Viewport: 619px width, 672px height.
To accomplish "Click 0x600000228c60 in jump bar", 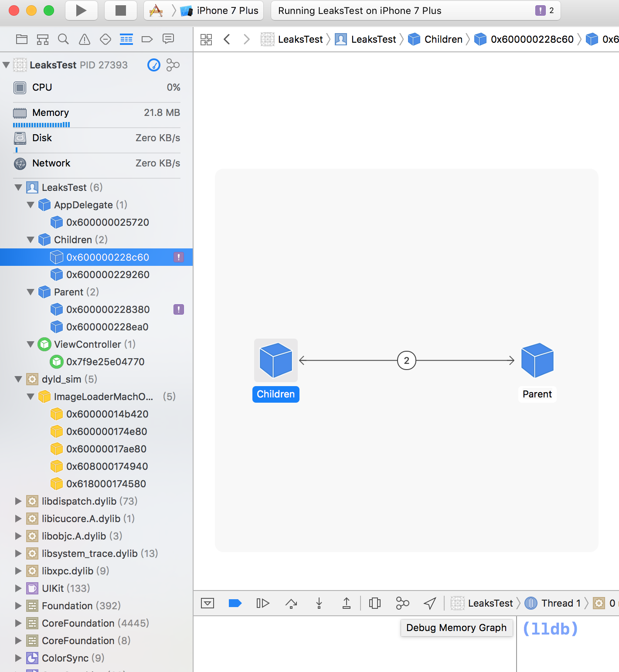I will point(524,39).
